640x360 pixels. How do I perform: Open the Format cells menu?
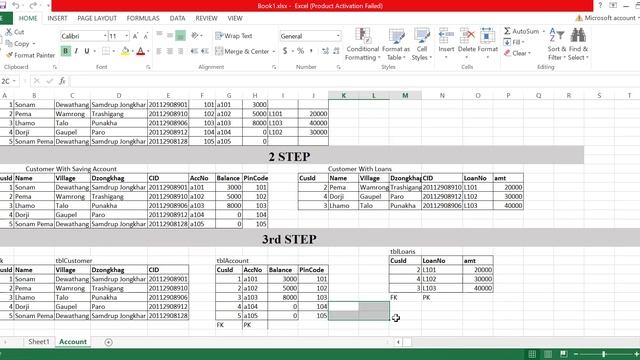487,43
